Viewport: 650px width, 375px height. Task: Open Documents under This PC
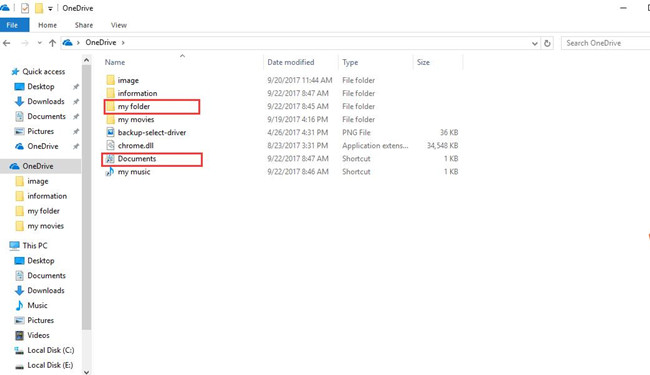tap(46, 276)
